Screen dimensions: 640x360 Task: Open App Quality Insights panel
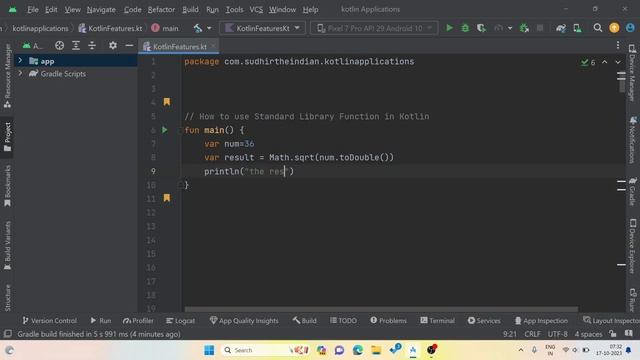click(x=244, y=321)
